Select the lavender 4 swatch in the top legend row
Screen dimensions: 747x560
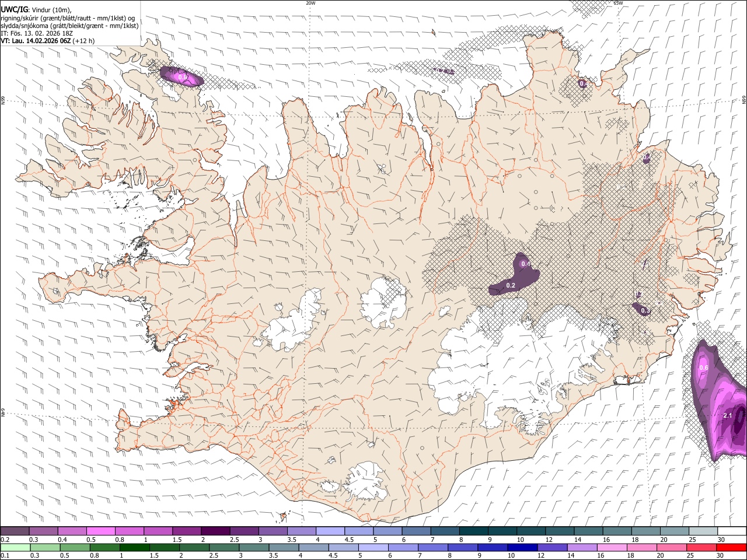pyautogui.click(x=329, y=531)
